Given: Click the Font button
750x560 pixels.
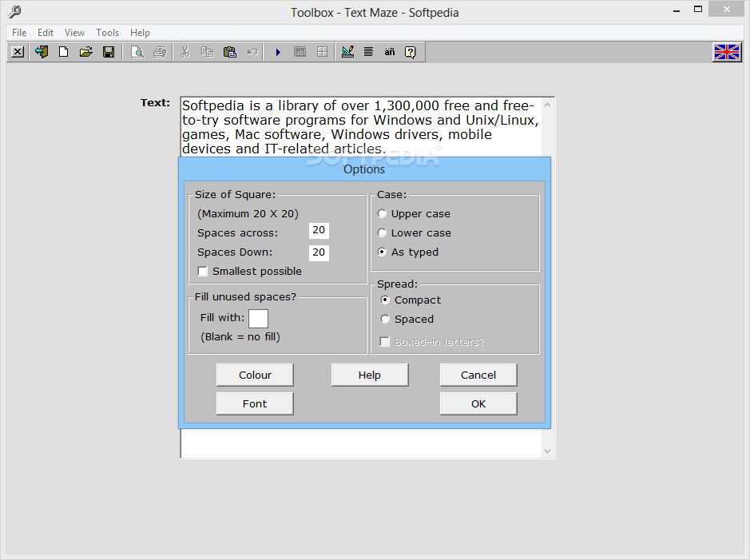Looking at the screenshot, I should tap(255, 403).
